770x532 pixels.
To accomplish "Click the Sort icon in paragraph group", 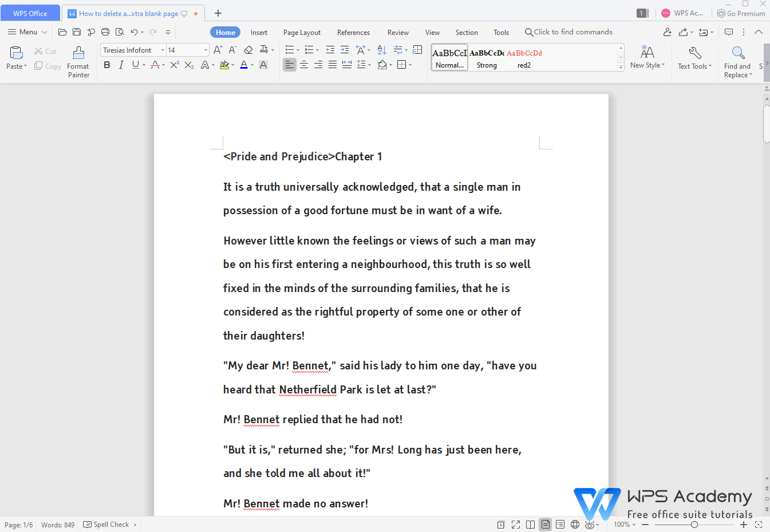I will 382,50.
